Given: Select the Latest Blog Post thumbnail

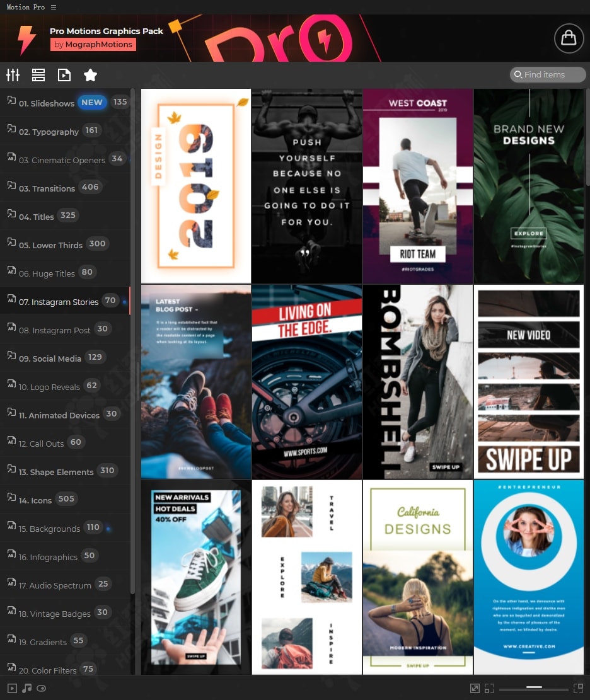Looking at the screenshot, I should click(x=196, y=382).
